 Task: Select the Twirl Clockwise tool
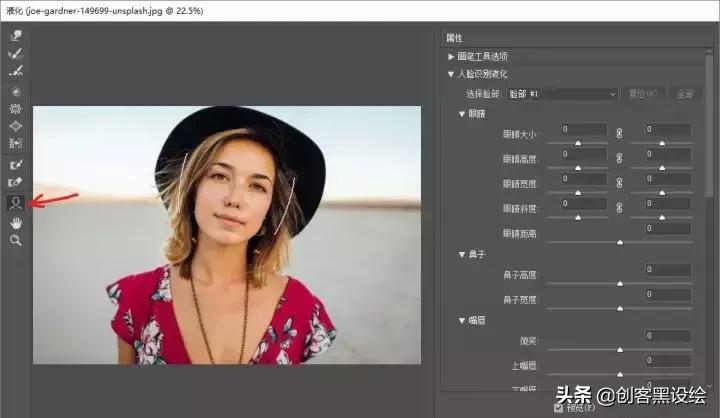click(x=16, y=92)
